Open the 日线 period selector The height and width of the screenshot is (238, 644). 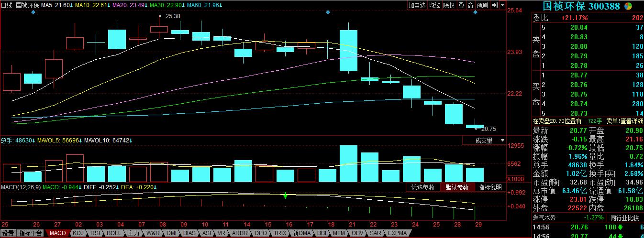[7, 5]
